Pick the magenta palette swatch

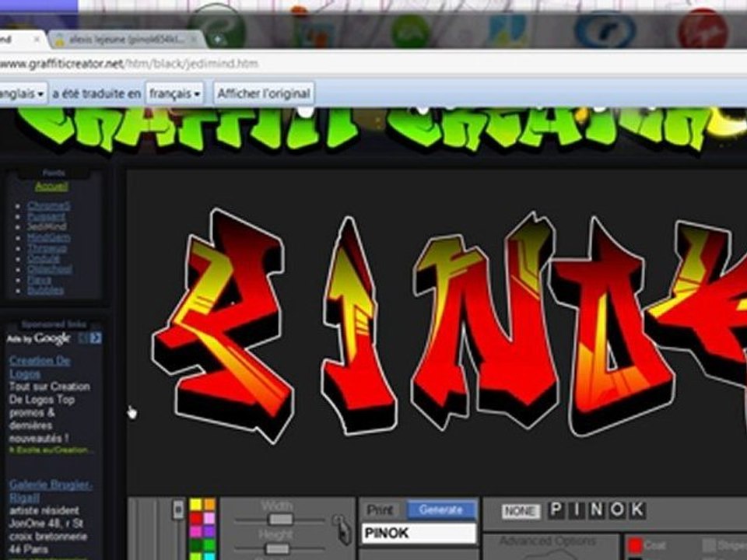pos(196,531)
